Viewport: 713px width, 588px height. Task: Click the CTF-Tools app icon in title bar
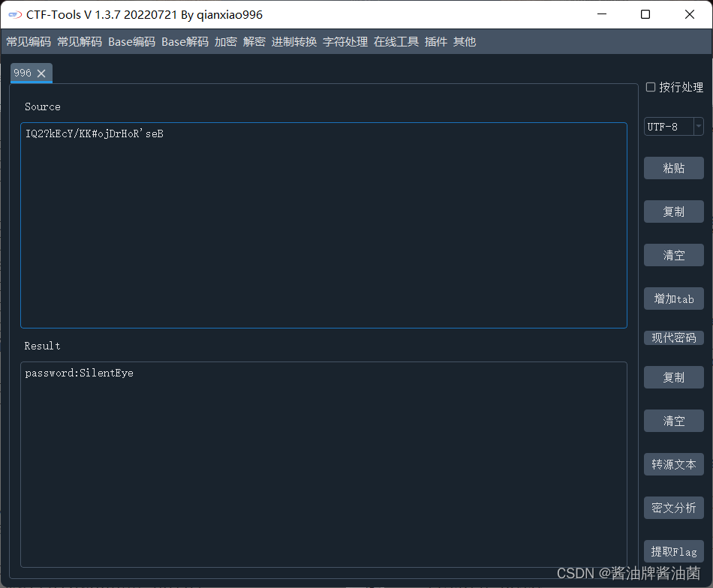pos(15,15)
